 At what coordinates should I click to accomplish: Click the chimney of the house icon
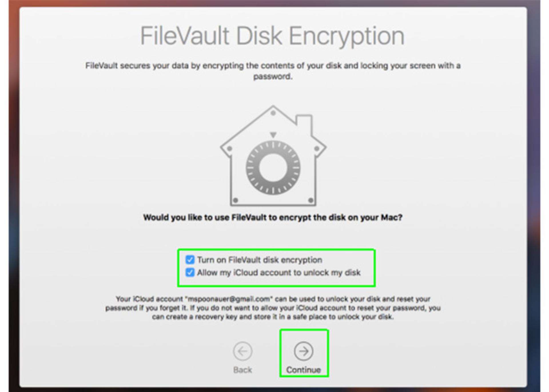click(x=304, y=123)
